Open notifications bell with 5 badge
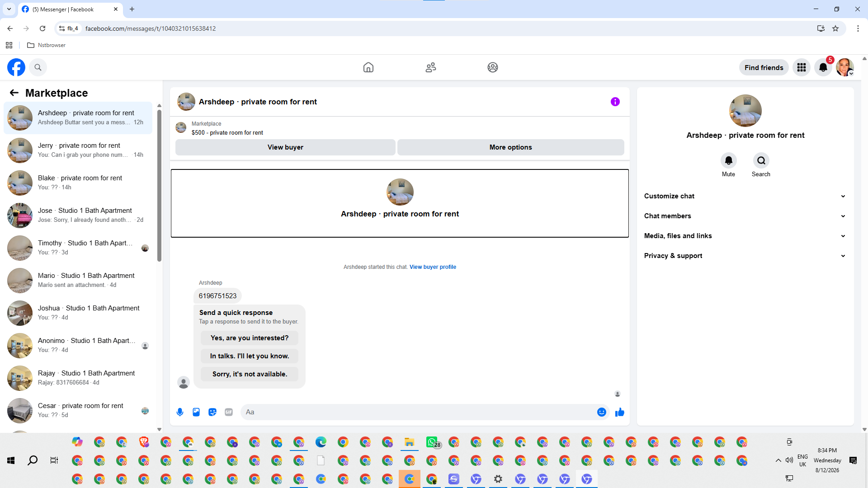 [823, 67]
